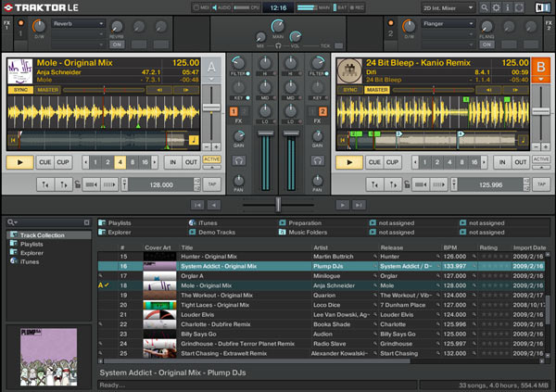The width and height of the screenshot is (556, 392).
Task: Click the info icon in header
Action: point(508,7)
